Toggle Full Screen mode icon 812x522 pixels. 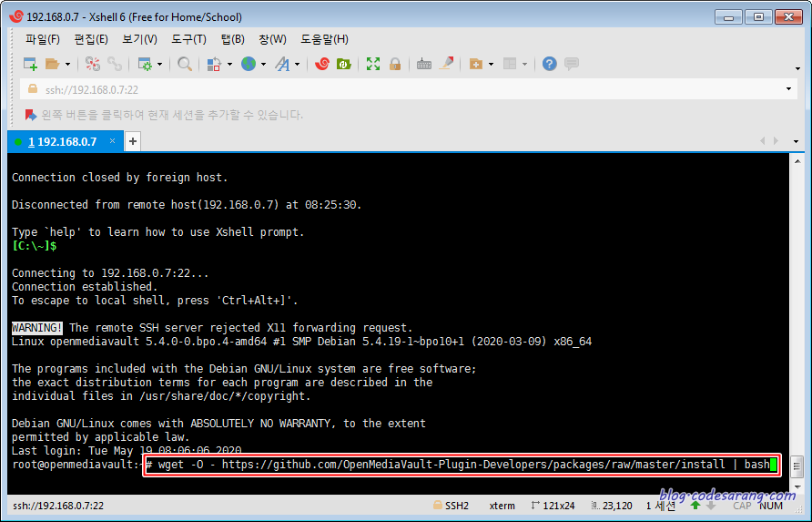point(373,64)
